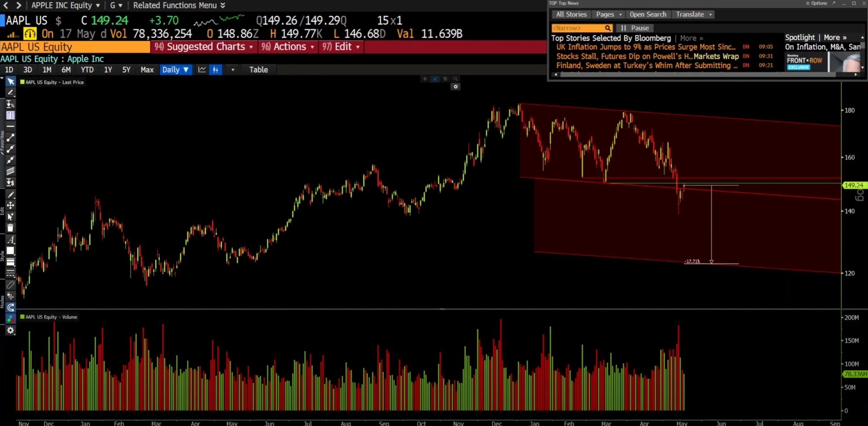Click the search icon in Narrow field
The width and height of the screenshot is (868, 426).
click(608, 28)
